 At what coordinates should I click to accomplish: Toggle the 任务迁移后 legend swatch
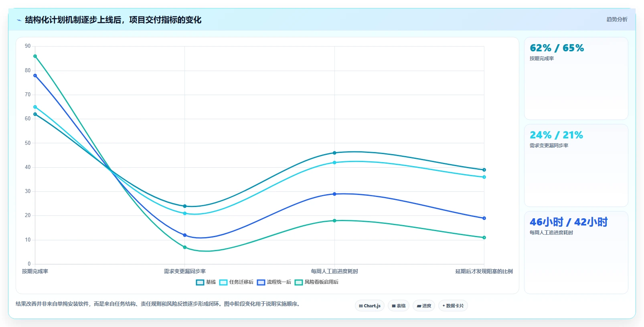223,282
